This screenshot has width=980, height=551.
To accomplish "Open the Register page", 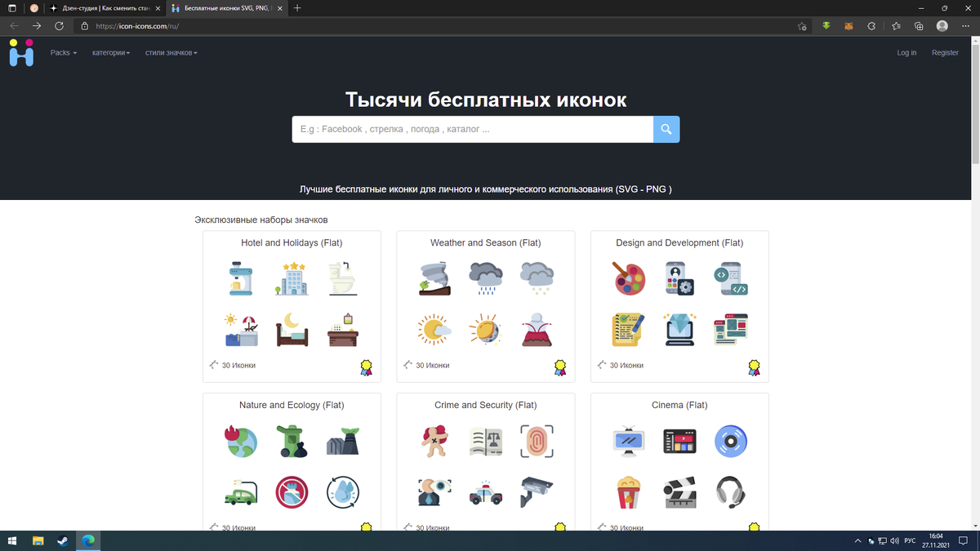I will pyautogui.click(x=945, y=52).
